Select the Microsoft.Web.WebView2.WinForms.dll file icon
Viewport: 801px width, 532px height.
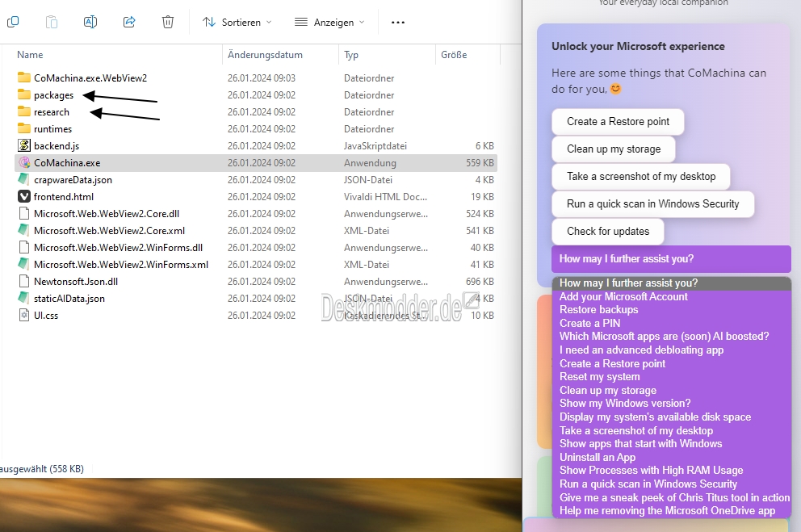(24, 247)
